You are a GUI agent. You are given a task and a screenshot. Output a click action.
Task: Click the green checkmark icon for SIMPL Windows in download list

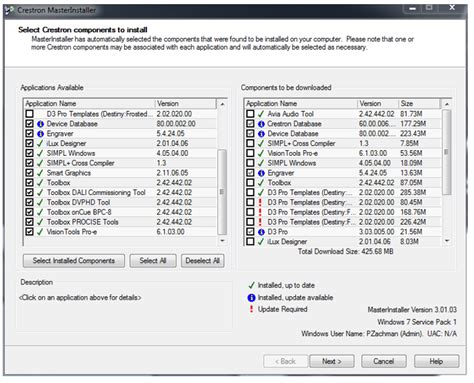pyautogui.click(x=261, y=163)
